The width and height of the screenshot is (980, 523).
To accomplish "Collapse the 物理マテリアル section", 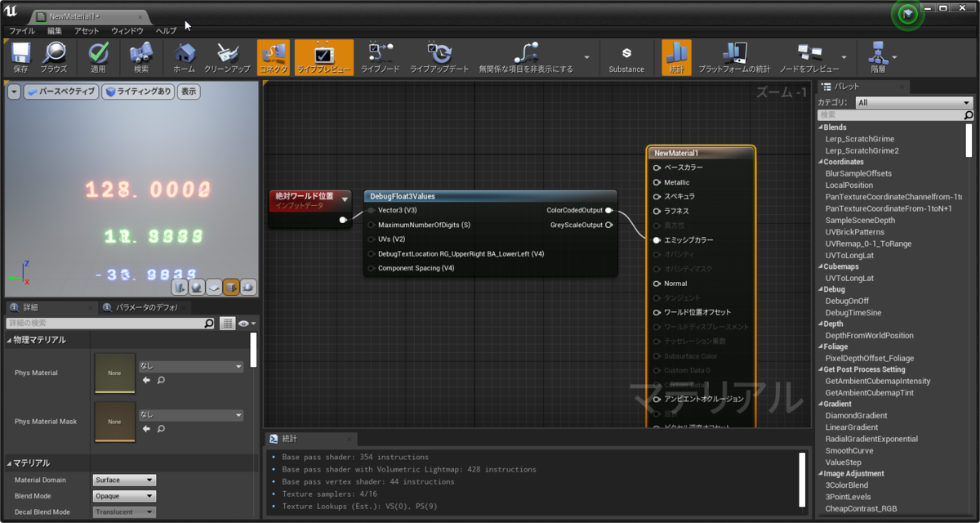I will (10, 340).
